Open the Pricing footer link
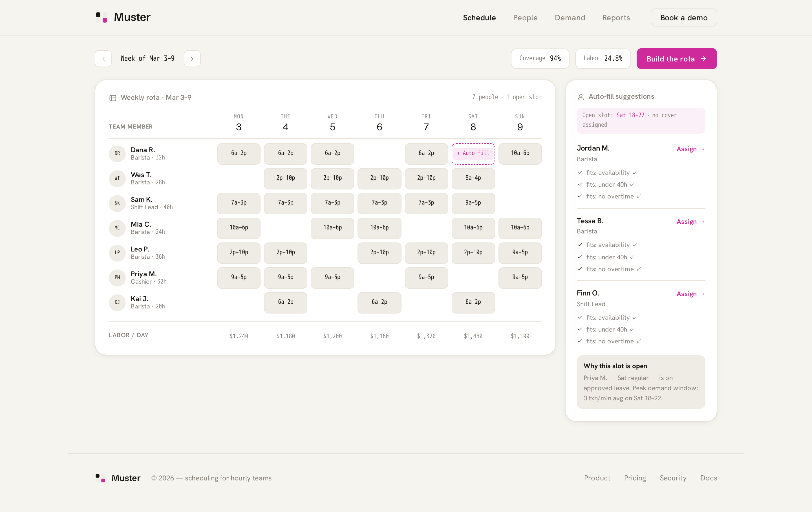 [x=635, y=478]
